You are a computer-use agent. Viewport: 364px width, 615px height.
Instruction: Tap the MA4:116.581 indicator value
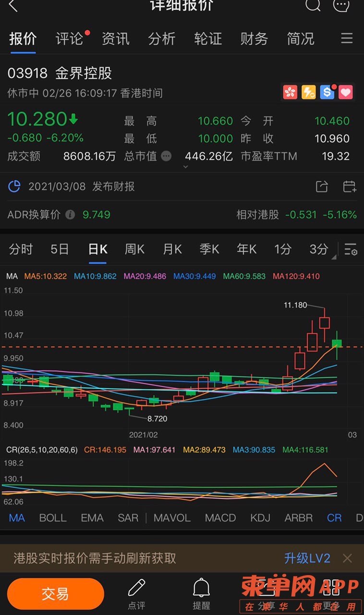point(305,450)
